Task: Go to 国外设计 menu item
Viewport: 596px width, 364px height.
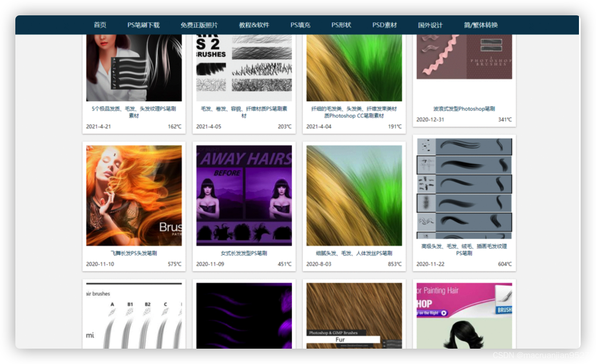Action: [430, 25]
